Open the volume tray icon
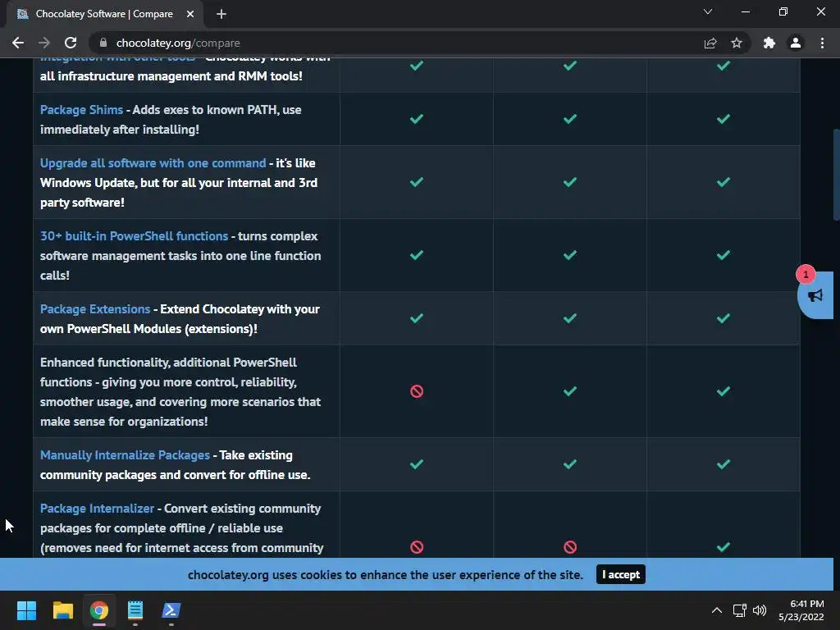 point(760,610)
